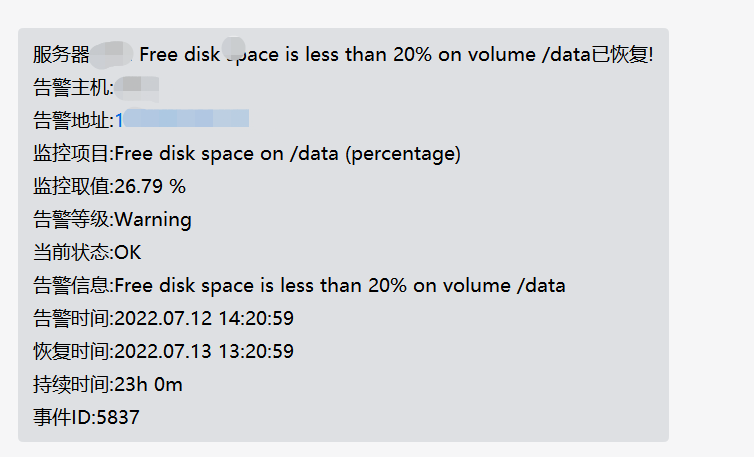Select the "Free disk space on /data (percentage)" text
Image resolution: width=754 pixels, height=457 pixels.
pos(287,153)
